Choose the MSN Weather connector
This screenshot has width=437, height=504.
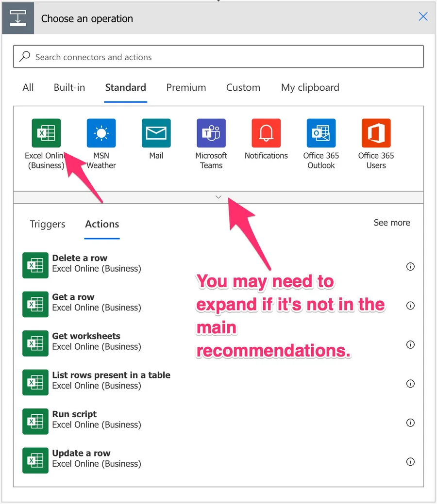tap(101, 133)
